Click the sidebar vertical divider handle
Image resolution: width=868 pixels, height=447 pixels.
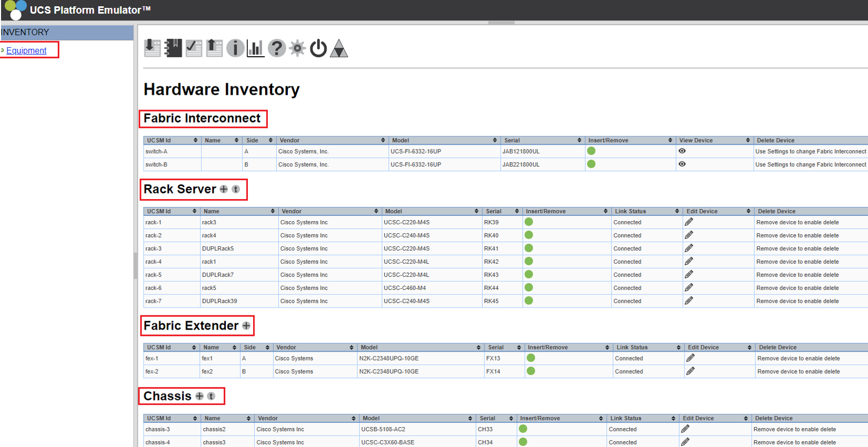tap(135, 266)
